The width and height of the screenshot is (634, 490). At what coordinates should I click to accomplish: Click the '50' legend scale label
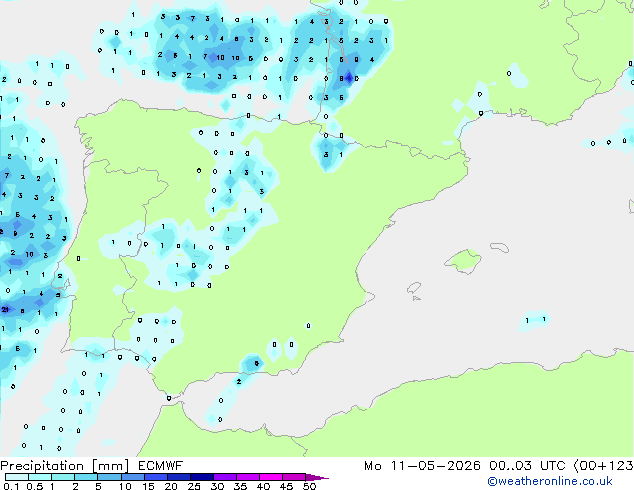(309, 486)
